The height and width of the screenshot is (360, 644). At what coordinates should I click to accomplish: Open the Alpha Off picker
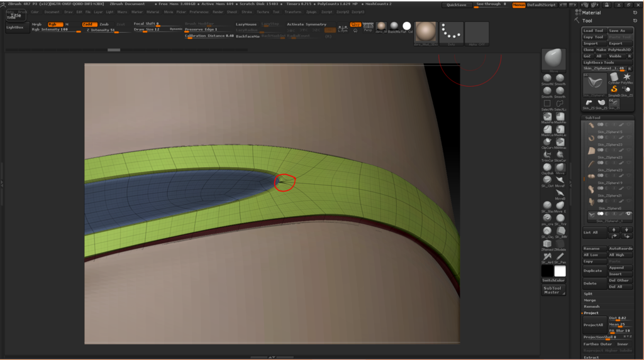coord(477,33)
